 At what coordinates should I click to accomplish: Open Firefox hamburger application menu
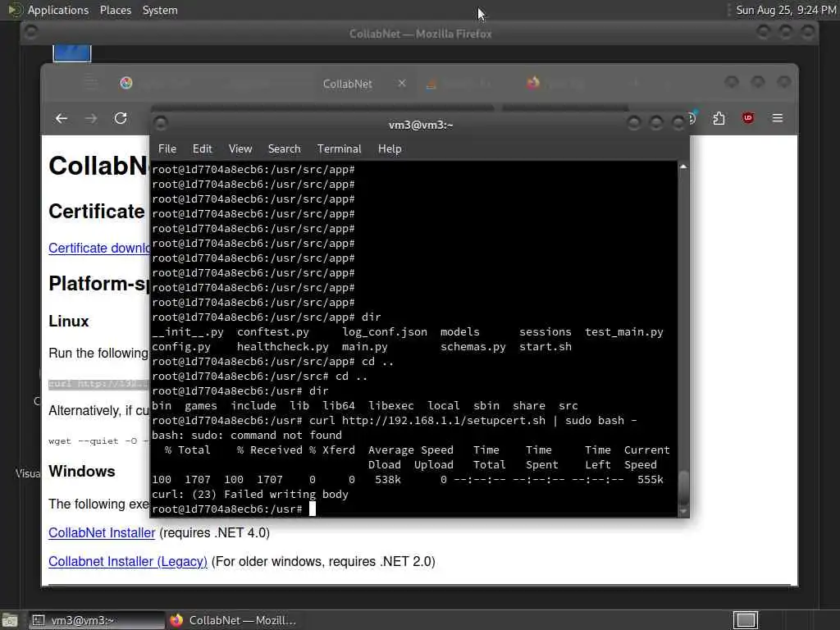point(778,118)
